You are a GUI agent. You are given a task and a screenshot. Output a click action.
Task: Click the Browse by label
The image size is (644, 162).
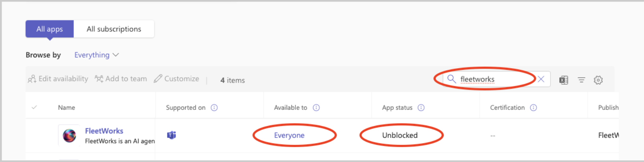point(43,55)
